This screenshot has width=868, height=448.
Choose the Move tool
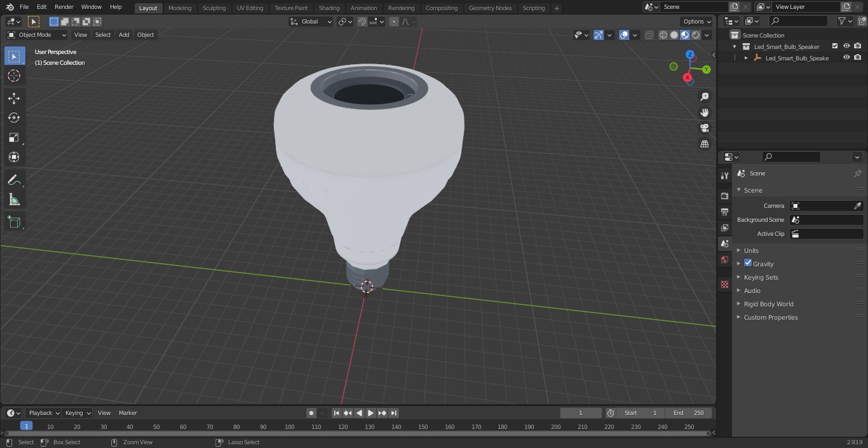(14, 98)
